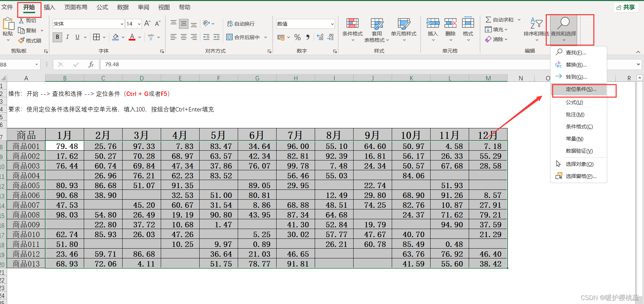Click the Cut (剪切) scissors icon

tap(22, 21)
